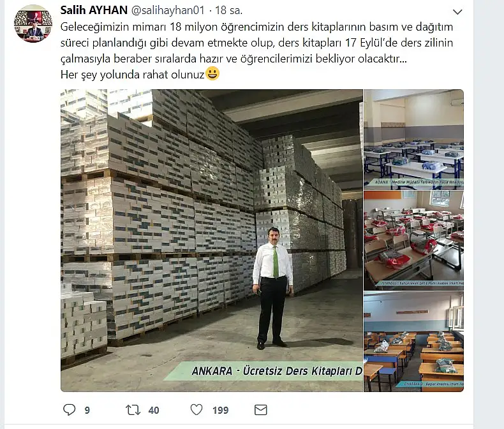Click the retweet count 40
504x429 pixels.
pyautogui.click(x=154, y=411)
